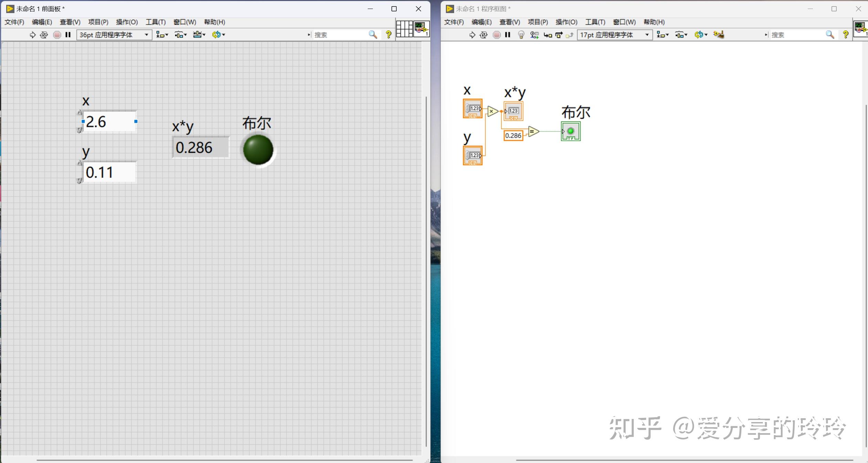
Task: Select Run Continuously on the block diagram
Action: click(x=483, y=34)
